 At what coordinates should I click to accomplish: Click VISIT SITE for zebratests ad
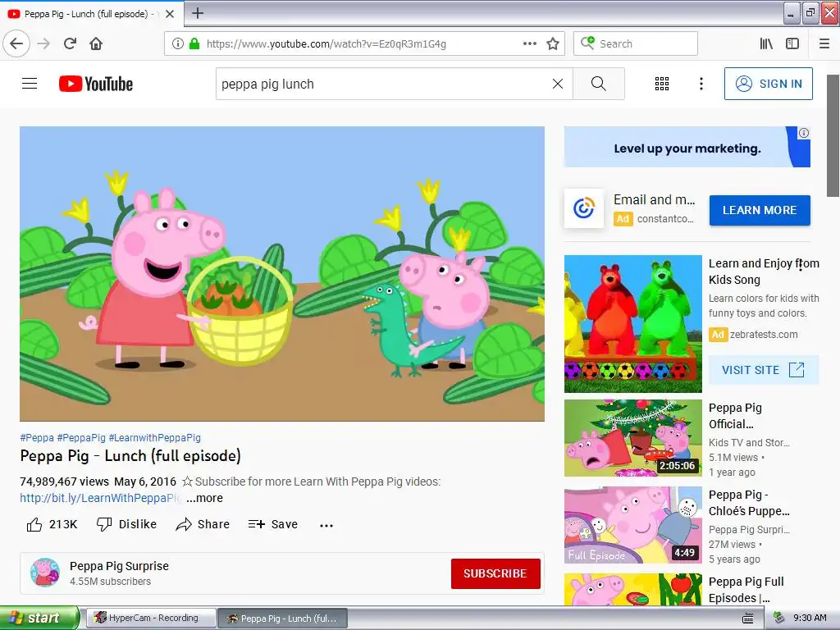coord(764,370)
